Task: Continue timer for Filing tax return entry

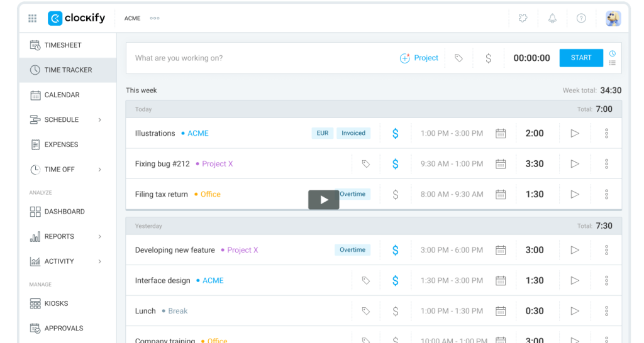Action: click(575, 194)
